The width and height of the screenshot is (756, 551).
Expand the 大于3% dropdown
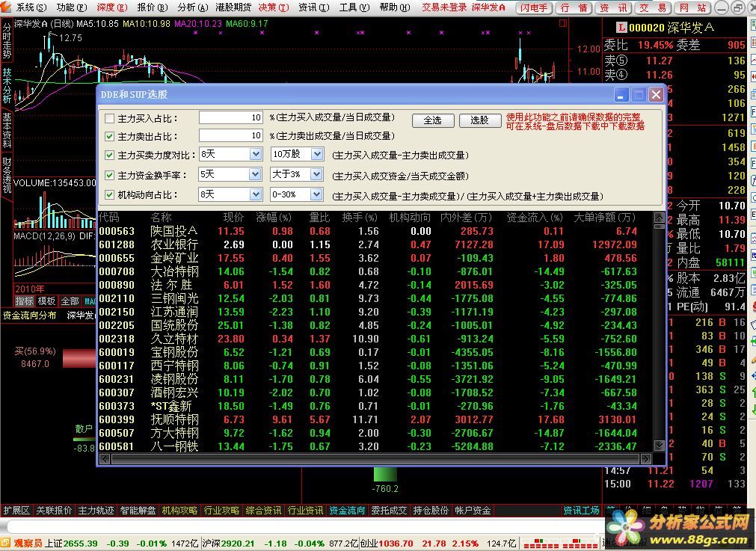point(317,174)
